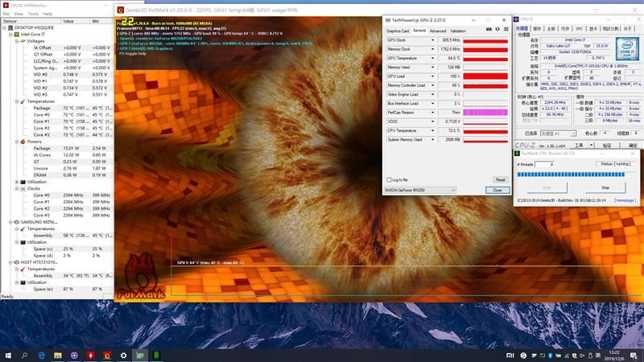Open GPU-Z hamburger menu icon
The height and width of the screenshot is (362, 644).
[x=506, y=30]
